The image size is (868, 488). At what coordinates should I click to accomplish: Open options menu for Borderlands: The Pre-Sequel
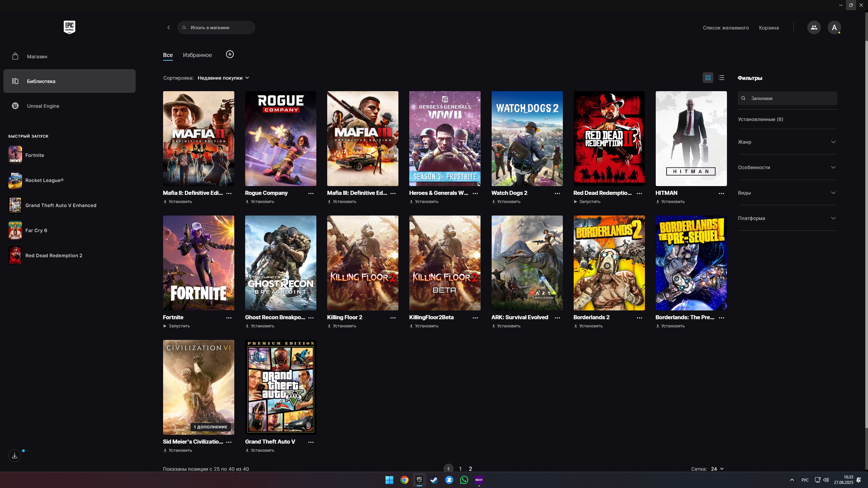[722, 318]
